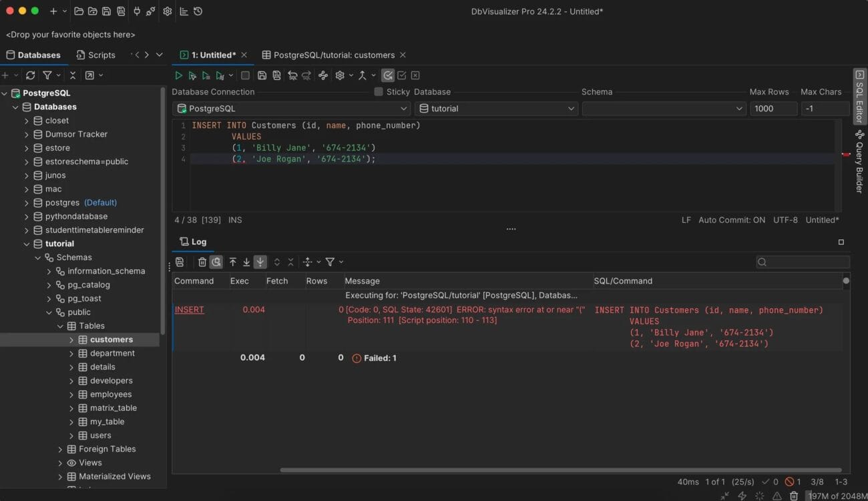Click the connect plug icon in main toolbar
Image resolution: width=868 pixels, height=501 pixels.
click(x=137, y=11)
